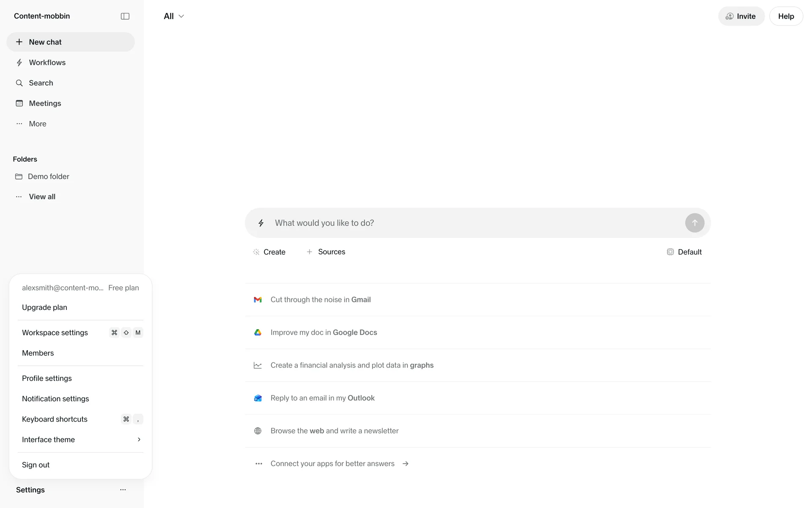Image resolution: width=812 pixels, height=508 pixels.
Task: Choose Sign out in the menu
Action: click(x=36, y=465)
